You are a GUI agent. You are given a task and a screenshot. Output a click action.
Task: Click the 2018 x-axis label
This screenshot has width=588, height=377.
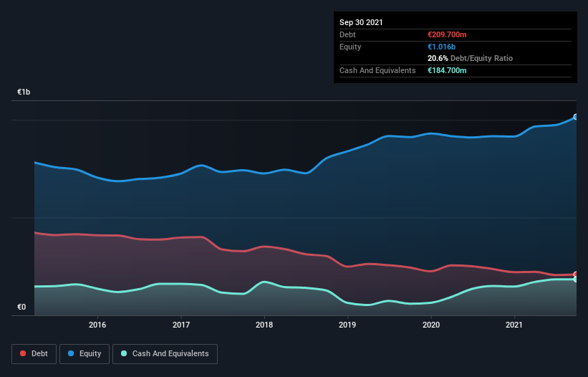[264, 325]
